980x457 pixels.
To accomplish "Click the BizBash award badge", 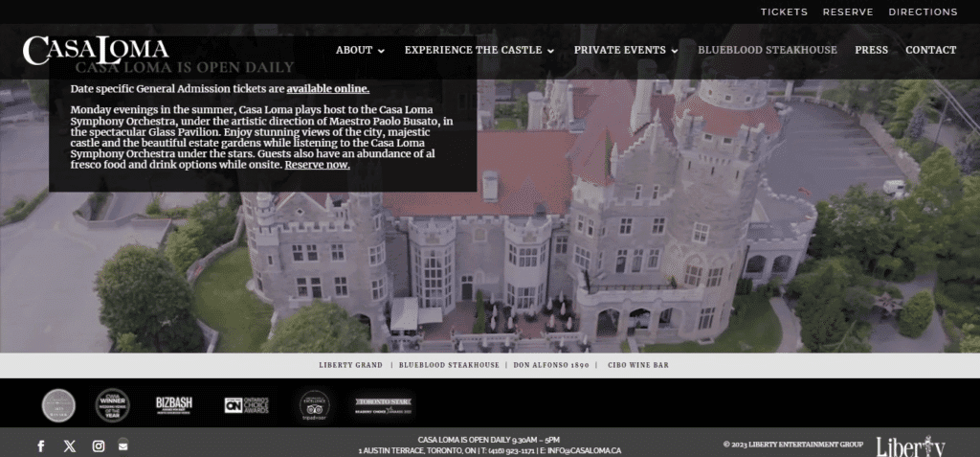I will (174, 405).
